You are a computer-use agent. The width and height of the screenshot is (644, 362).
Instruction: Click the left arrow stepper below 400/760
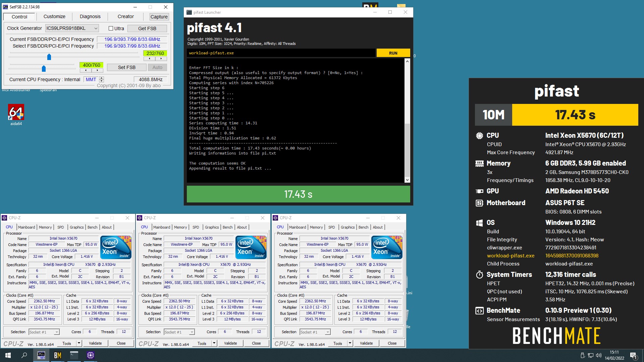[86, 70]
